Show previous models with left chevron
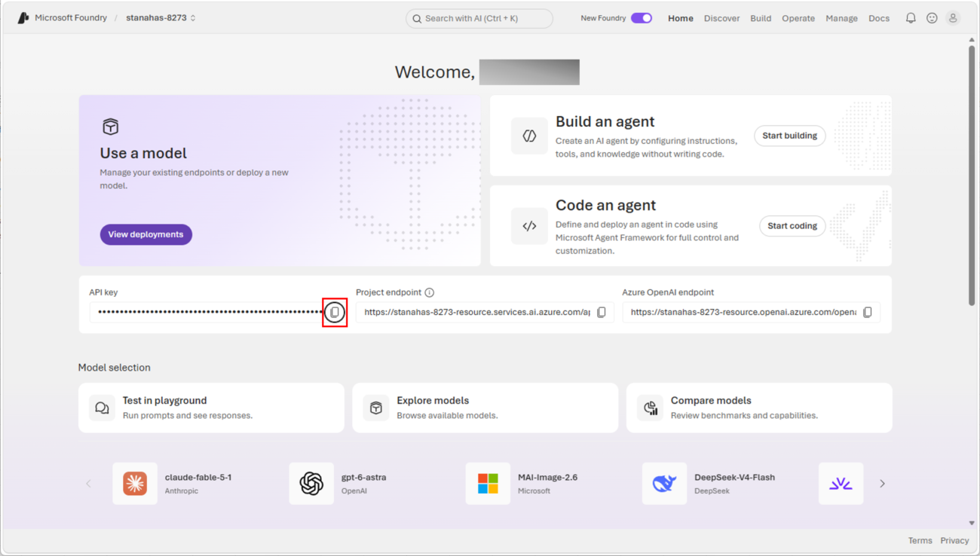The width and height of the screenshot is (980, 556). (x=88, y=484)
